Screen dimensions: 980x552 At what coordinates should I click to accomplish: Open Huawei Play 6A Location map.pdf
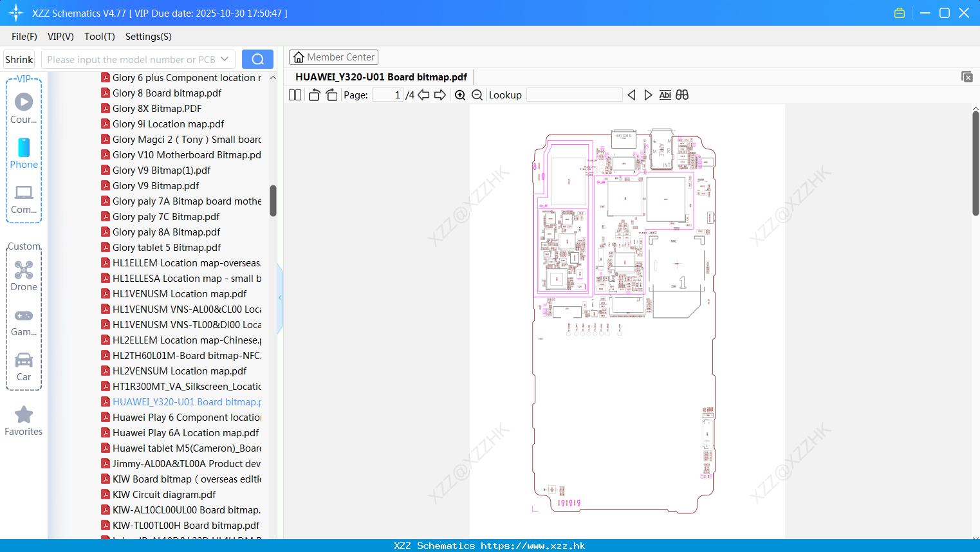pyautogui.click(x=185, y=433)
